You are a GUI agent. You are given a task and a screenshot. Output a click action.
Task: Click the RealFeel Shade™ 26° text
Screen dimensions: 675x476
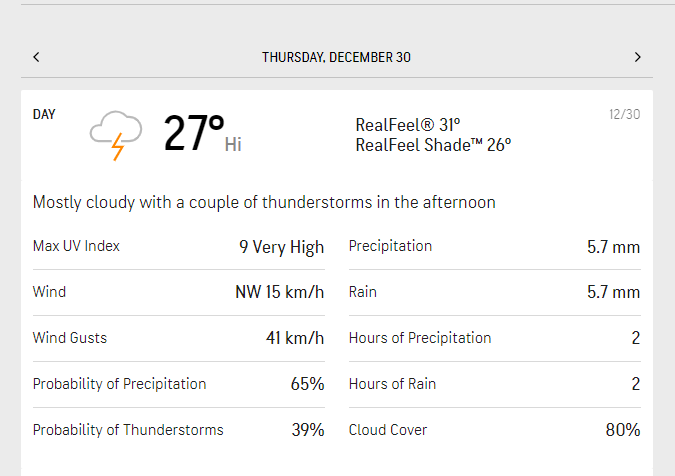point(433,145)
